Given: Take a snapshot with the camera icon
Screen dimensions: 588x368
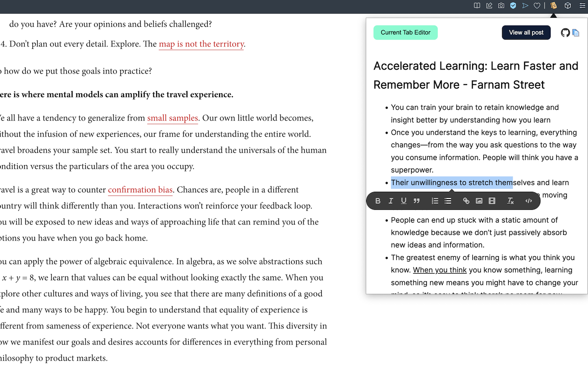Looking at the screenshot, I should (501, 6).
